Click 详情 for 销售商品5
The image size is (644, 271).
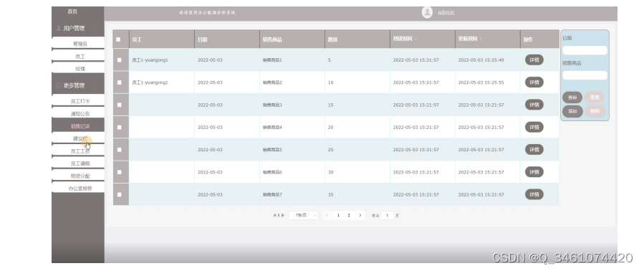coord(534,150)
